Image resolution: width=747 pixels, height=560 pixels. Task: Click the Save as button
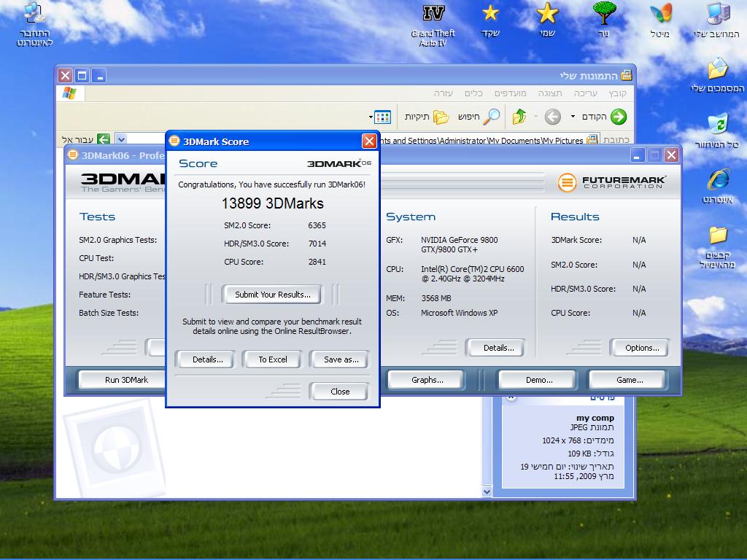pyautogui.click(x=341, y=359)
